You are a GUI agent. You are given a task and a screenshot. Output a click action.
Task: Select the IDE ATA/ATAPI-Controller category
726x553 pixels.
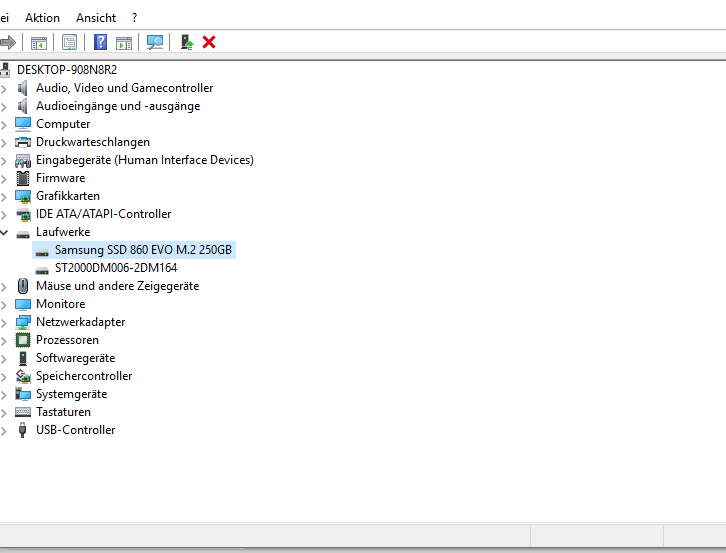click(x=104, y=214)
